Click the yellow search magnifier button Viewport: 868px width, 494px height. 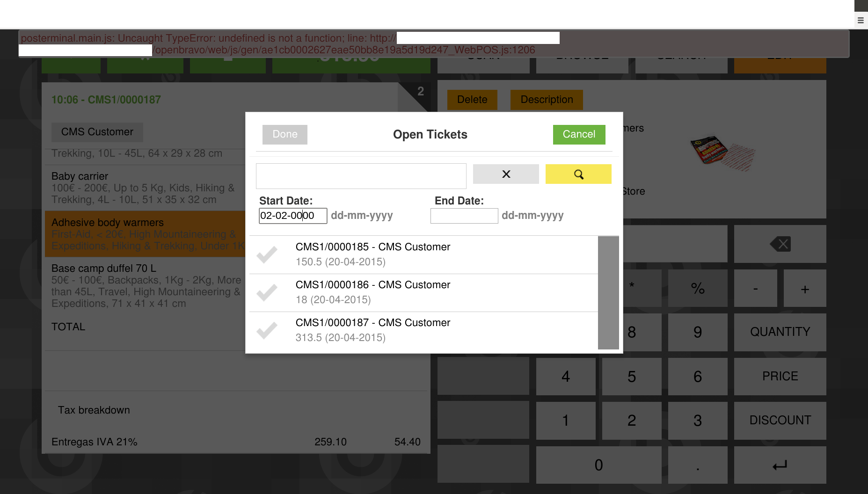(x=578, y=174)
